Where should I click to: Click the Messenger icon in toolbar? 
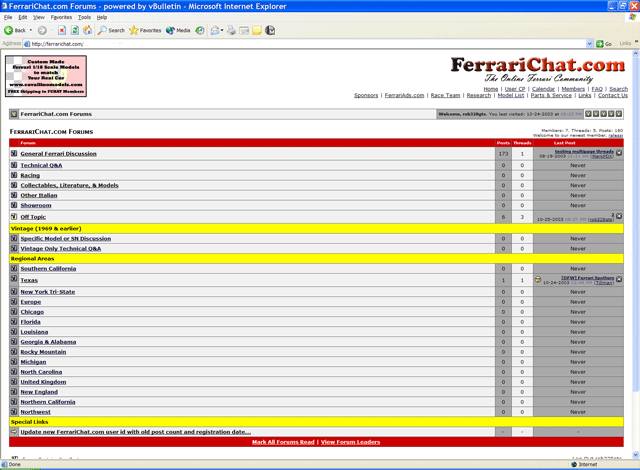270,30
